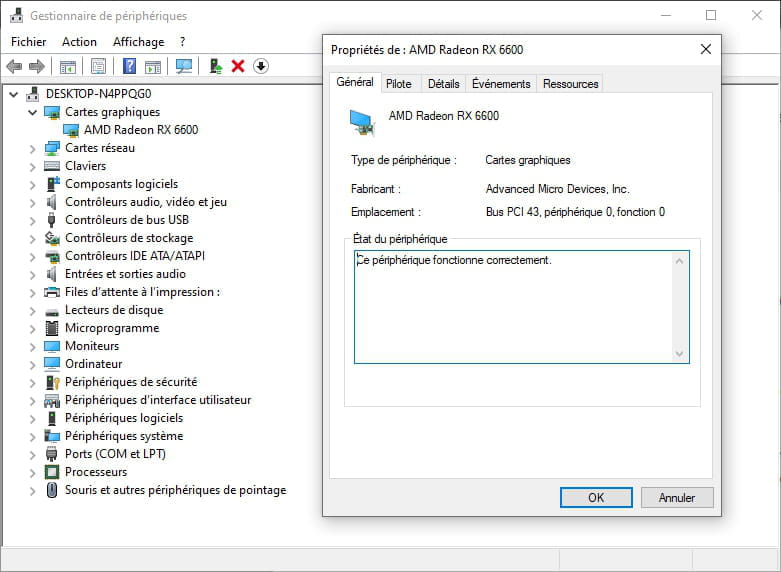The height and width of the screenshot is (572, 781).
Task: Click the Properties sheet toolbar icon
Action: point(98,66)
